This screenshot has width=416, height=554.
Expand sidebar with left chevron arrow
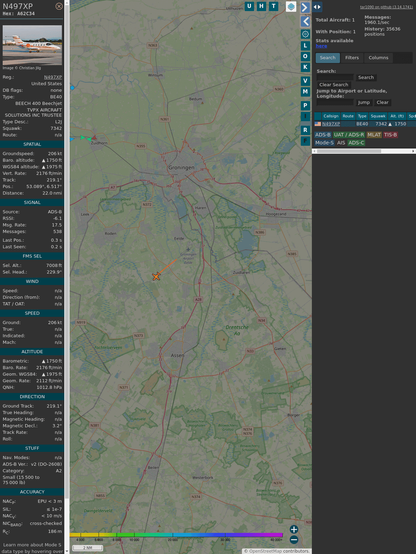305,21
